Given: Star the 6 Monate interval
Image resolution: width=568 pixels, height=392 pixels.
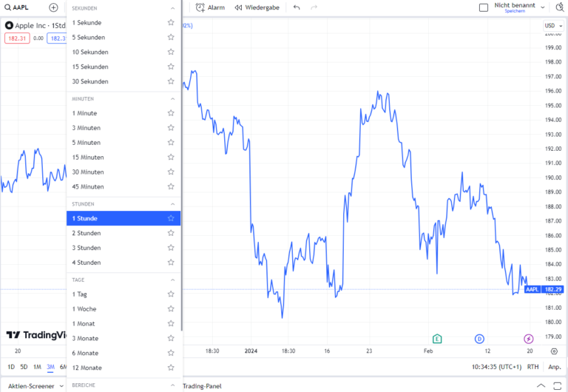Looking at the screenshot, I should pos(171,353).
